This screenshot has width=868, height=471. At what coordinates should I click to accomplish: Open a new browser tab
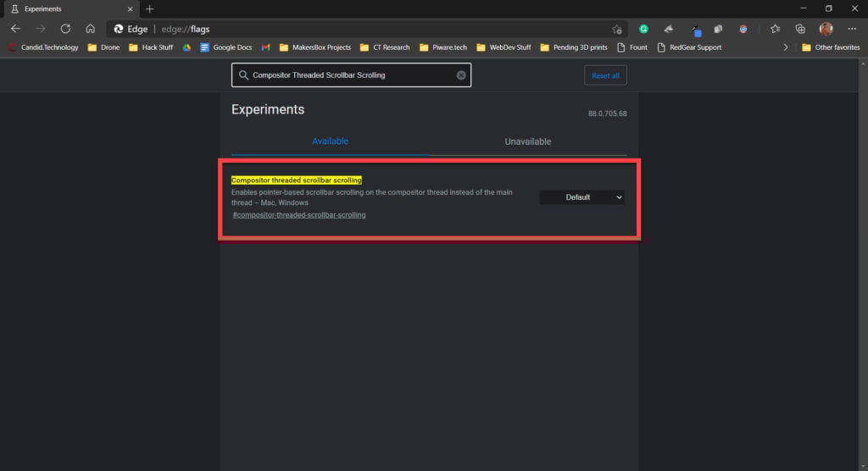[x=149, y=8]
